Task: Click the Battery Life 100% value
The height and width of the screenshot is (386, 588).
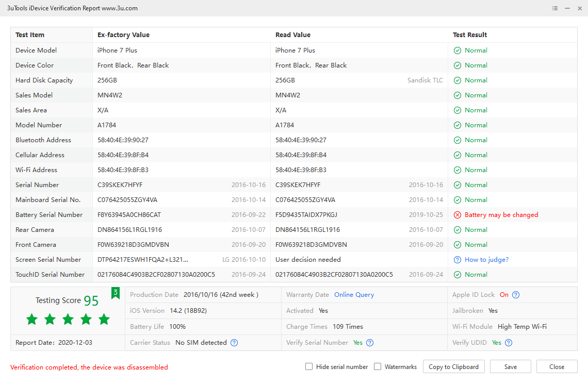Action: (x=177, y=326)
